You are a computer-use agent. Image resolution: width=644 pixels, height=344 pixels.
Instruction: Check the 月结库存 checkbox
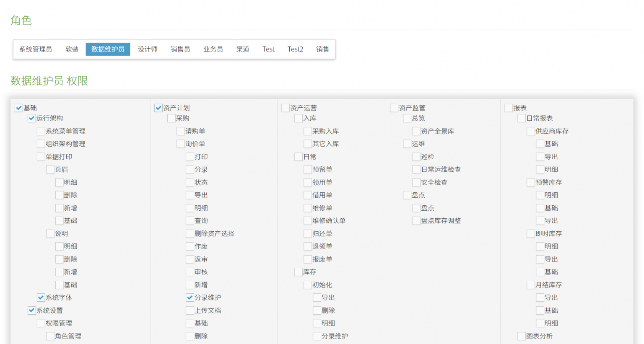(x=531, y=285)
